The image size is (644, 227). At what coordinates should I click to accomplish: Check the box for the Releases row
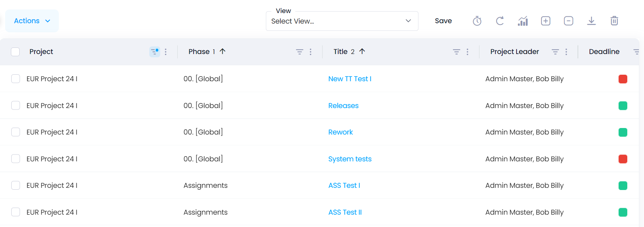[16, 106]
